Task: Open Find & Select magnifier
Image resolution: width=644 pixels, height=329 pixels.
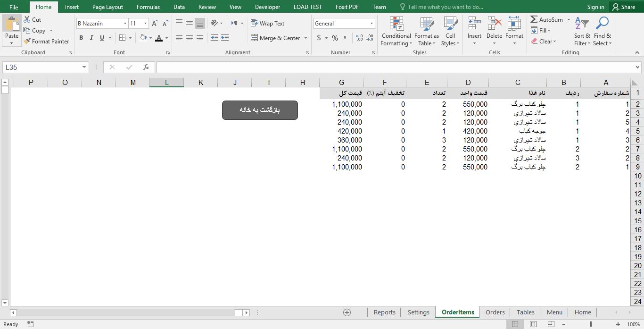Action: pos(602,31)
